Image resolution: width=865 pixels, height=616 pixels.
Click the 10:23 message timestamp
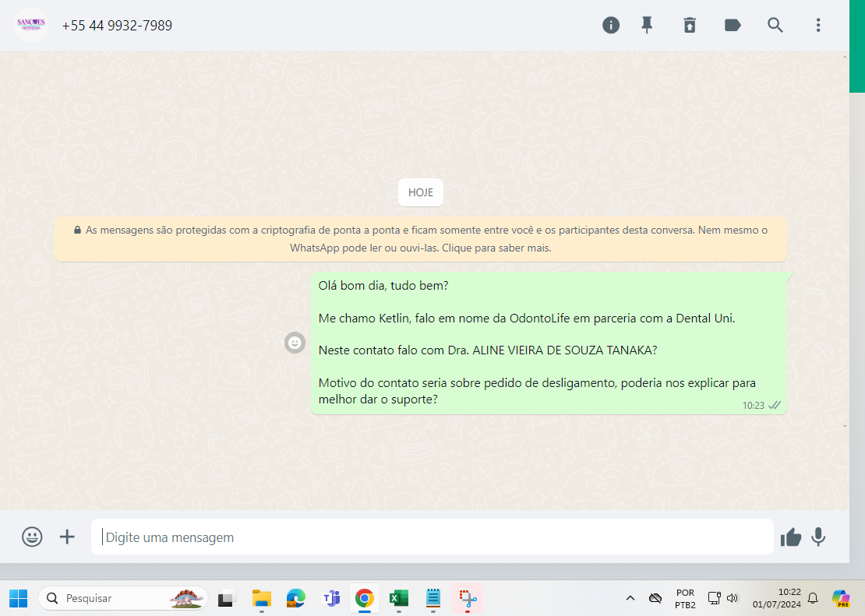pyautogui.click(x=753, y=405)
